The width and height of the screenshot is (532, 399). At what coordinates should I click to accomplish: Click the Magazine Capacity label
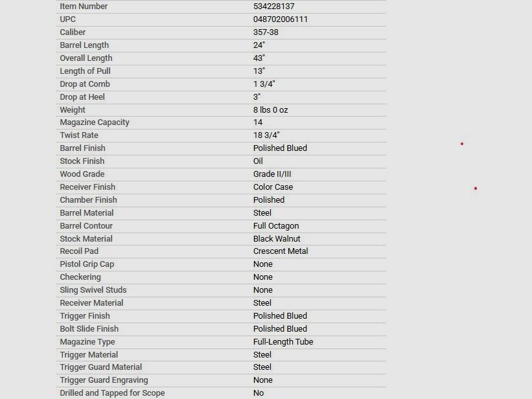[x=95, y=122]
